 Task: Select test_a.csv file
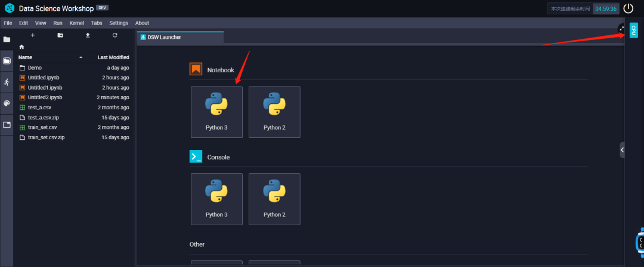coord(74,108)
